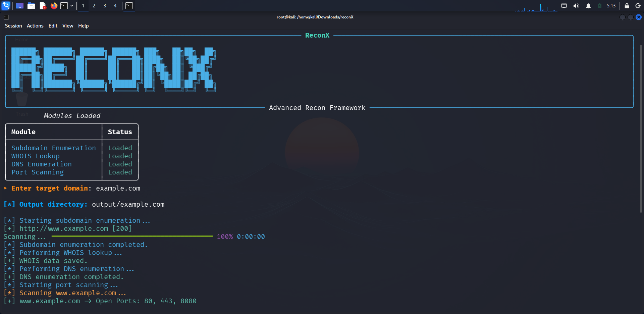644x314 pixels.
Task: Click the battery power indicator
Action: click(x=600, y=6)
